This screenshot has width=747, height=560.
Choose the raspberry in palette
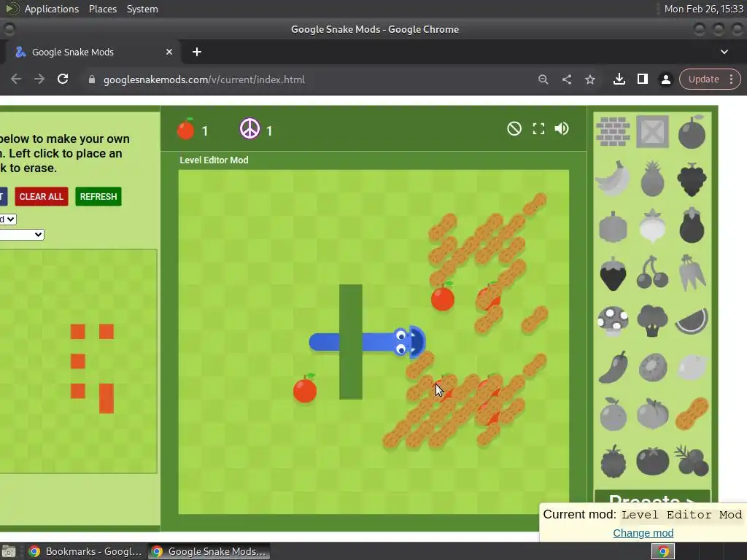click(x=613, y=461)
